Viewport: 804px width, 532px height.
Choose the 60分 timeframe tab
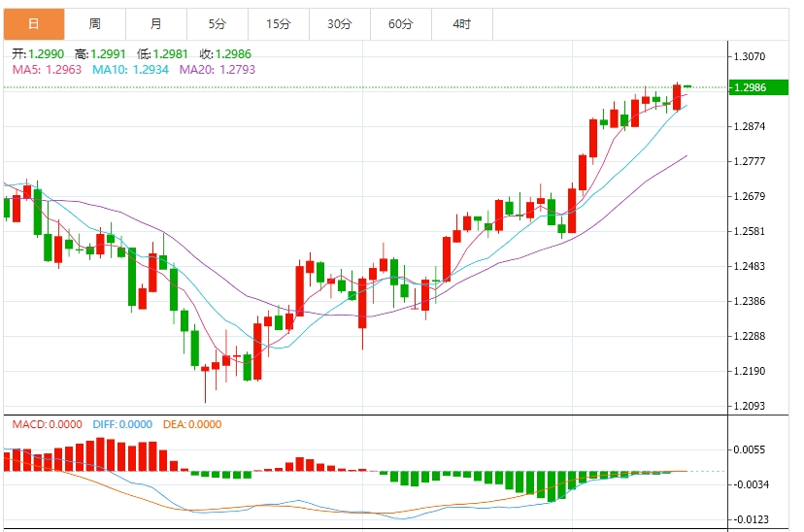400,23
